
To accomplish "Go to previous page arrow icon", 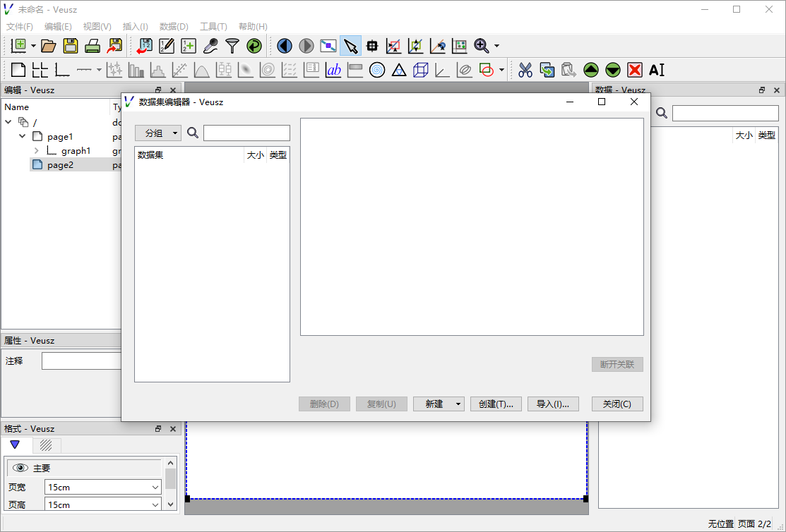I will pos(284,46).
